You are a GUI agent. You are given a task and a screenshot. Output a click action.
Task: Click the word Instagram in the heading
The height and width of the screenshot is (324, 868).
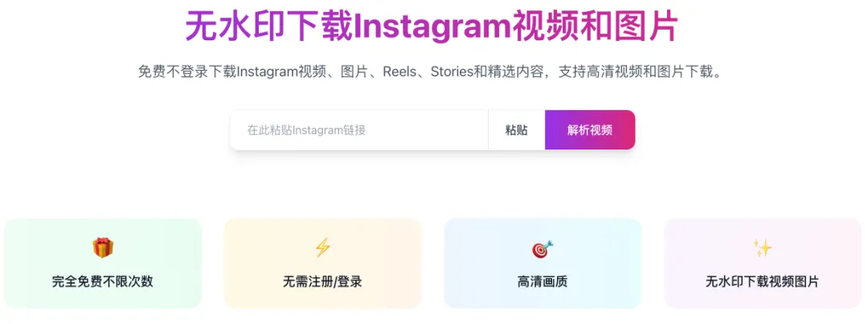(x=433, y=27)
